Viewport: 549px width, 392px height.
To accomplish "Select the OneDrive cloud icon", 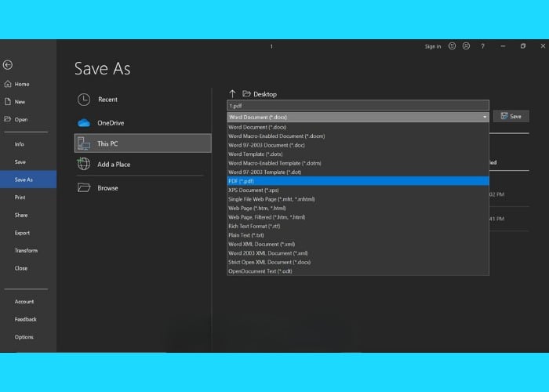I will (84, 123).
